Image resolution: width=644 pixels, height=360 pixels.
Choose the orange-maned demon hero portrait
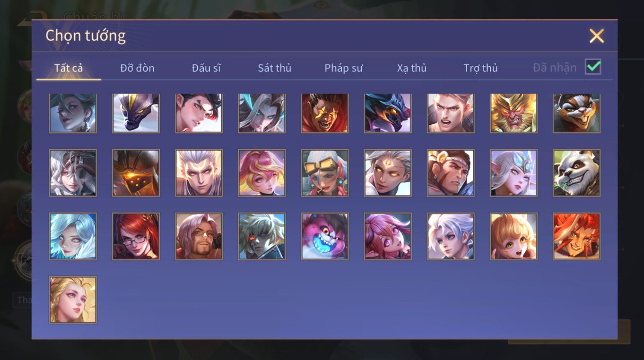577,236
